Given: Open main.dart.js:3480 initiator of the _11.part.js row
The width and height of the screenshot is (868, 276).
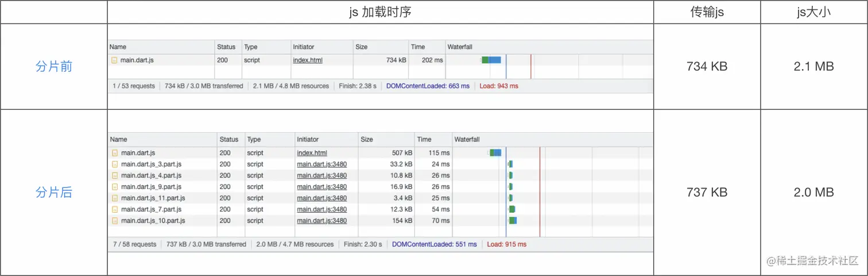Looking at the screenshot, I should tap(321, 198).
